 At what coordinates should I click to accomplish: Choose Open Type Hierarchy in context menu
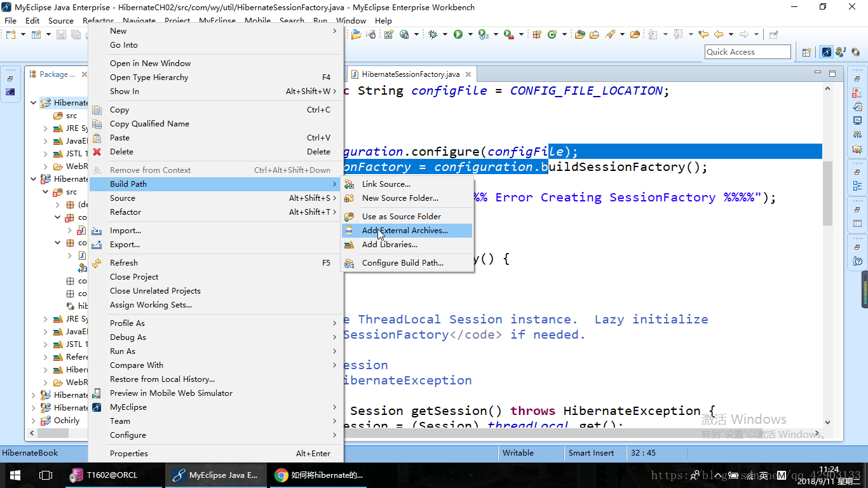coord(215,78)
